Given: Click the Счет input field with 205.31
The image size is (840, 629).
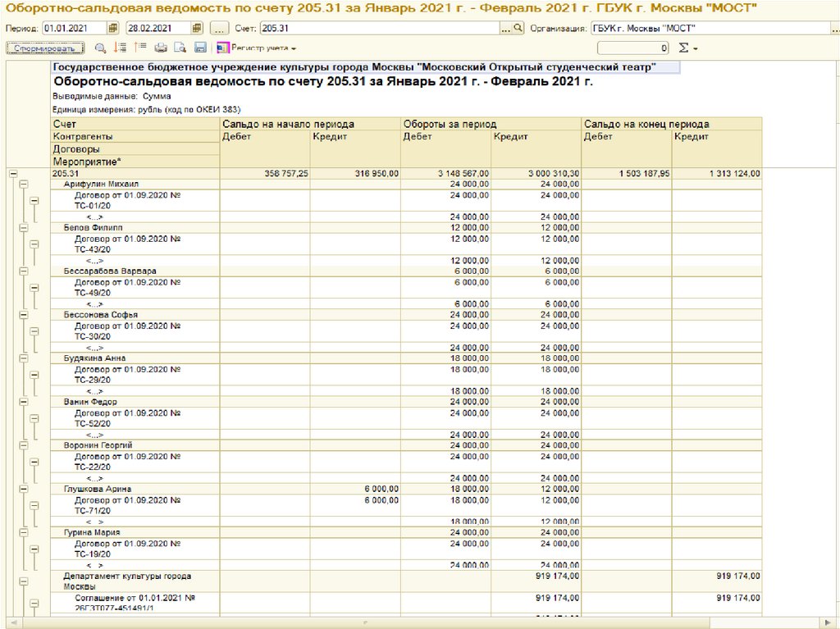Looking at the screenshot, I should pos(377,28).
